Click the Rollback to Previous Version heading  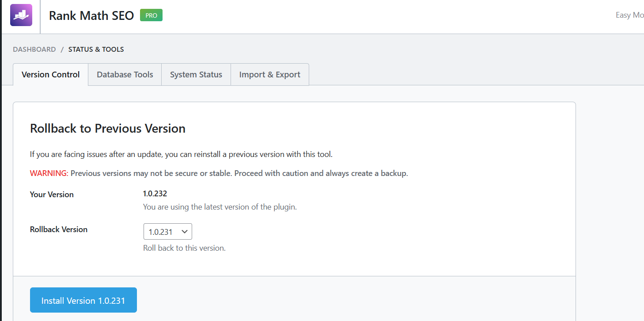pos(108,129)
